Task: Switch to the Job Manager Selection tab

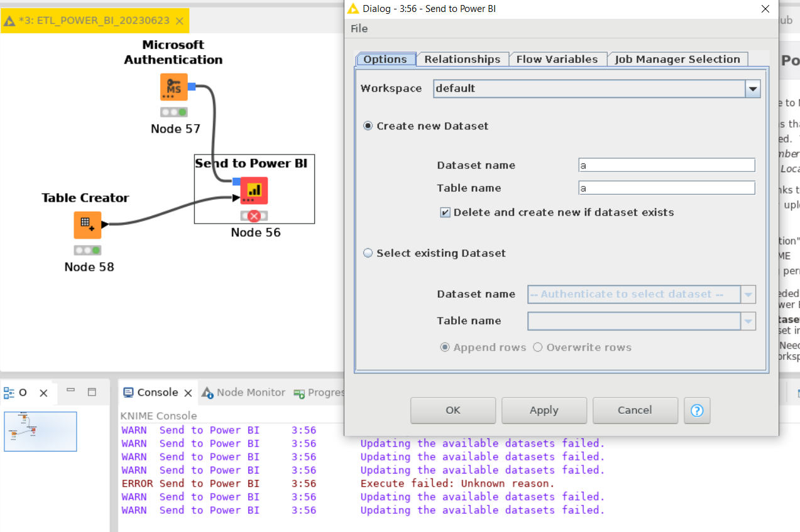Action: point(677,59)
